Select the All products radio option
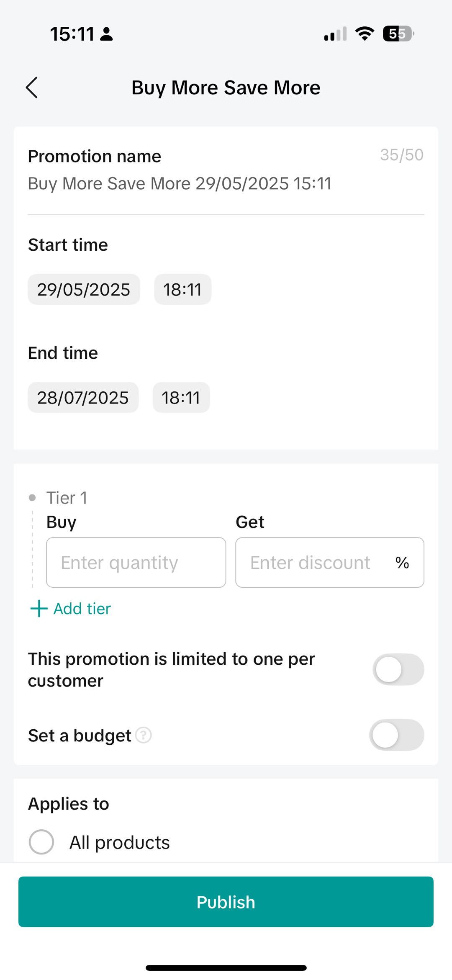The height and width of the screenshot is (980, 452). (41, 842)
